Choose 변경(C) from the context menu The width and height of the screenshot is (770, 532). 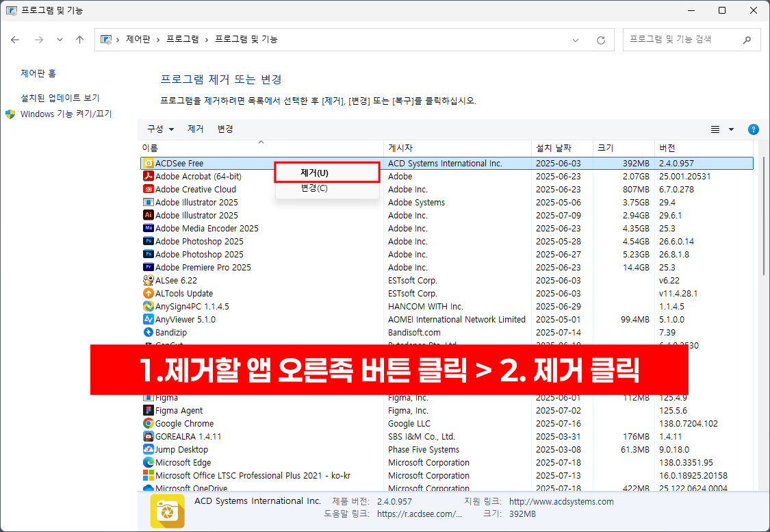(327, 188)
